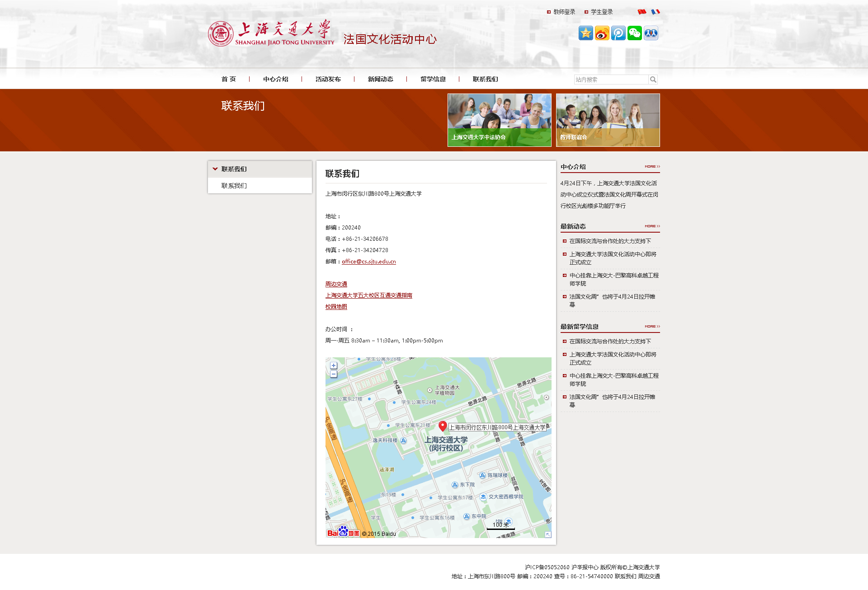The width and height of the screenshot is (868, 590).
Task: Switch language with the Chinese flag icon
Action: point(642,12)
